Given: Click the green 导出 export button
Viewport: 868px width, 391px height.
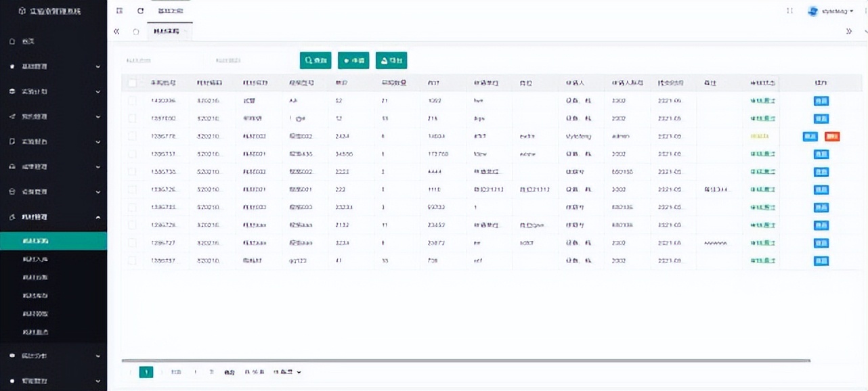Looking at the screenshot, I should (x=391, y=60).
